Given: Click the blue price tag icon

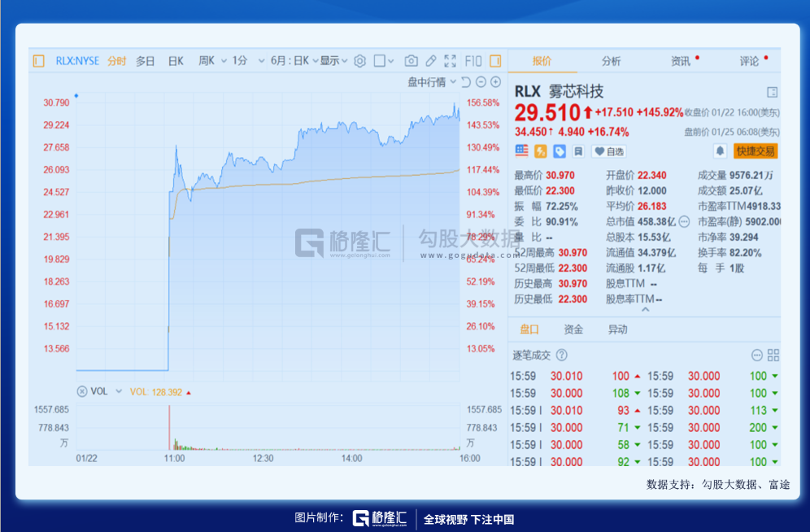Looking at the screenshot, I should [560, 150].
